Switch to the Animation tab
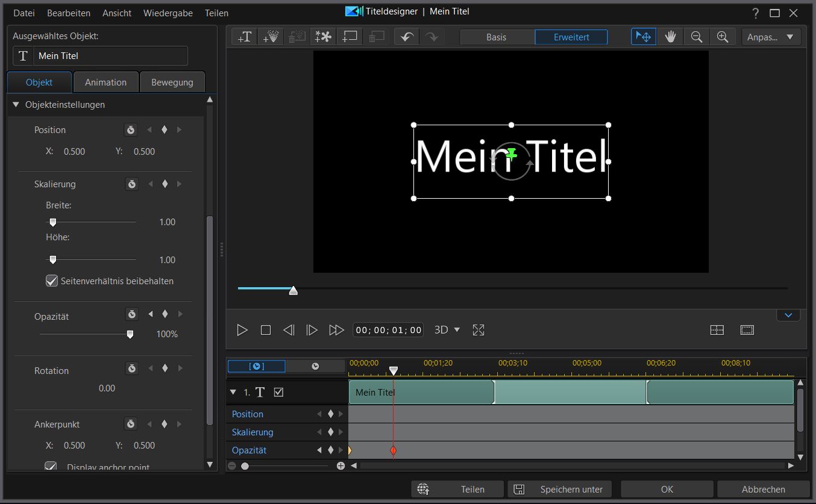Image resolution: width=816 pixels, height=504 pixels. [105, 82]
